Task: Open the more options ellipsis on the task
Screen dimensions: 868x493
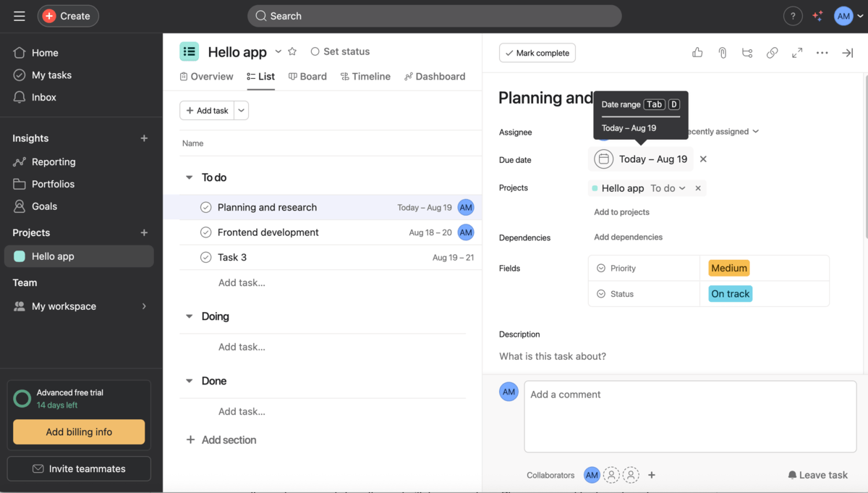Action: coord(822,52)
